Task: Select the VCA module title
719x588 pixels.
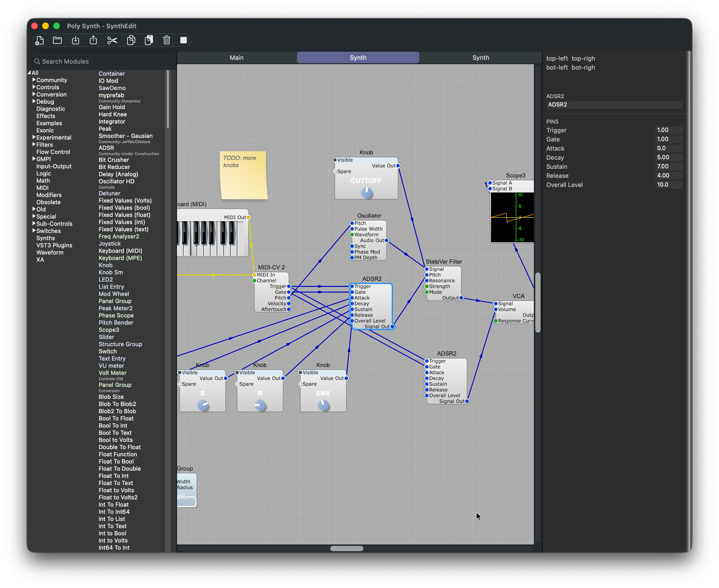Action: point(518,296)
